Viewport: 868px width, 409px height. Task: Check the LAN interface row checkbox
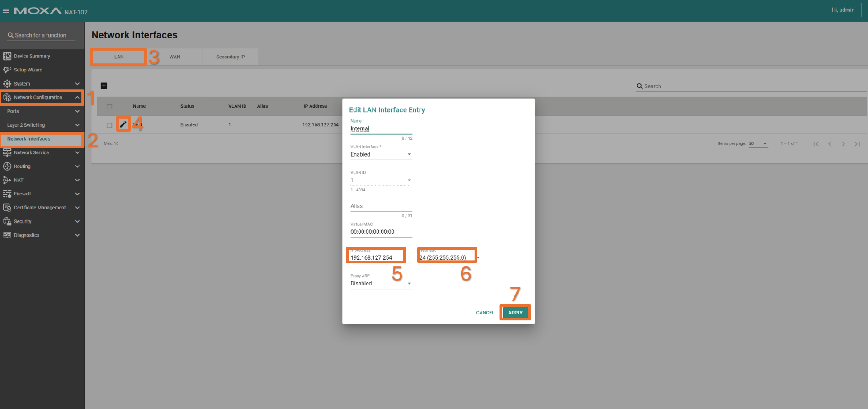109,125
